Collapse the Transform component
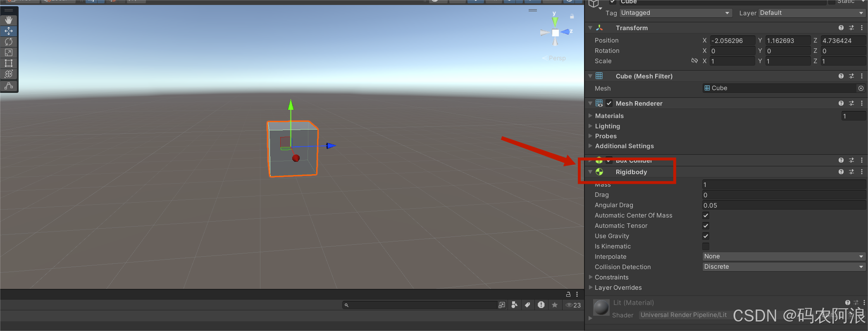Viewport: 868px width, 331px height. (590, 28)
